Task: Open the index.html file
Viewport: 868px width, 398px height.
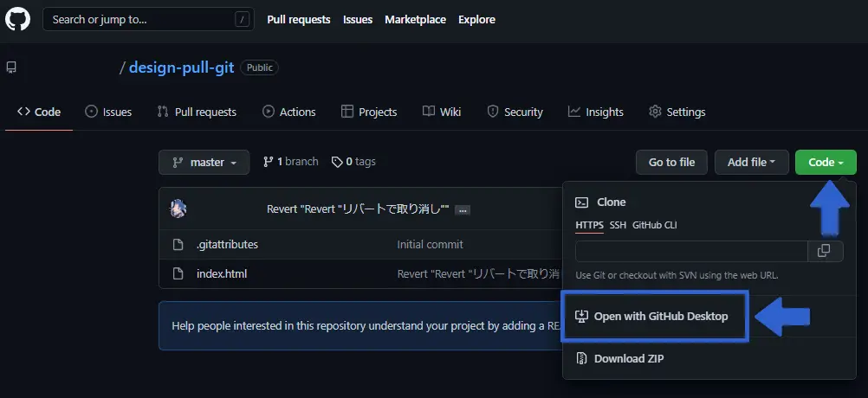Action: click(x=222, y=273)
